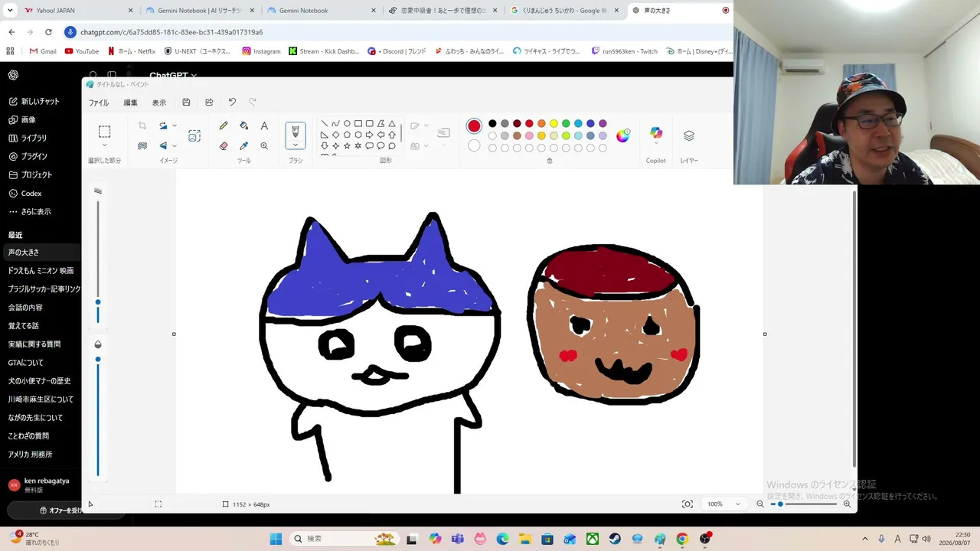Click the Image Creator icon in Image group
Viewport: 980px width, 551px height.
(194, 135)
